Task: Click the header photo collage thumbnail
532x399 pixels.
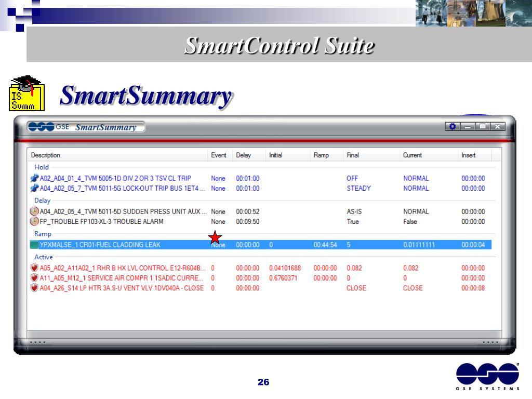Action: click(x=474, y=13)
